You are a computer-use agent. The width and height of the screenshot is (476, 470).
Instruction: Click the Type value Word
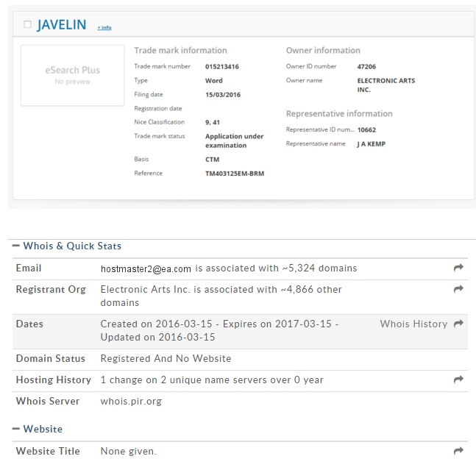point(214,81)
